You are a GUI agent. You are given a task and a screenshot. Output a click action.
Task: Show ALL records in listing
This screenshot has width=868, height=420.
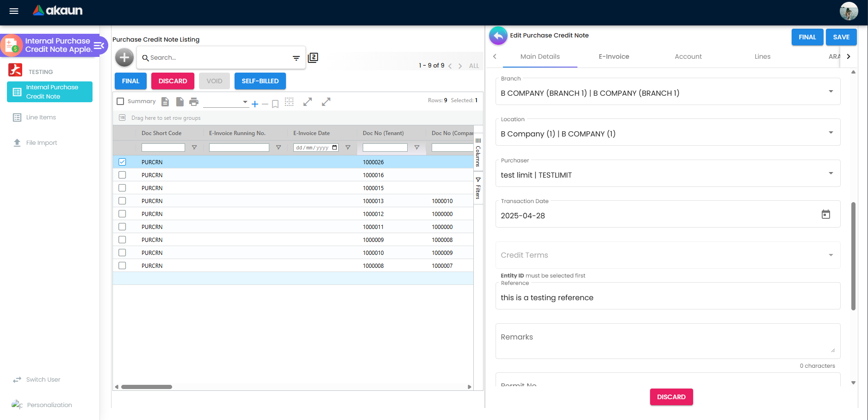[474, 66]
